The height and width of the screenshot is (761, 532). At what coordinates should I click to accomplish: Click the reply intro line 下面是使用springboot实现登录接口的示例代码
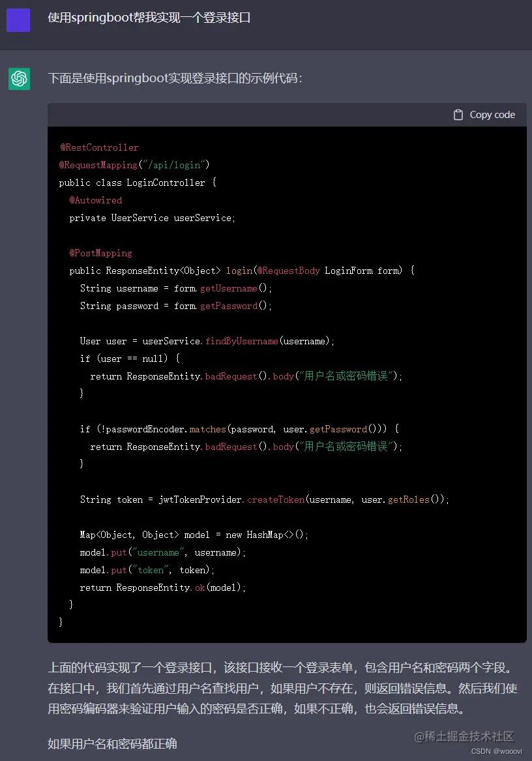(175, 78)
